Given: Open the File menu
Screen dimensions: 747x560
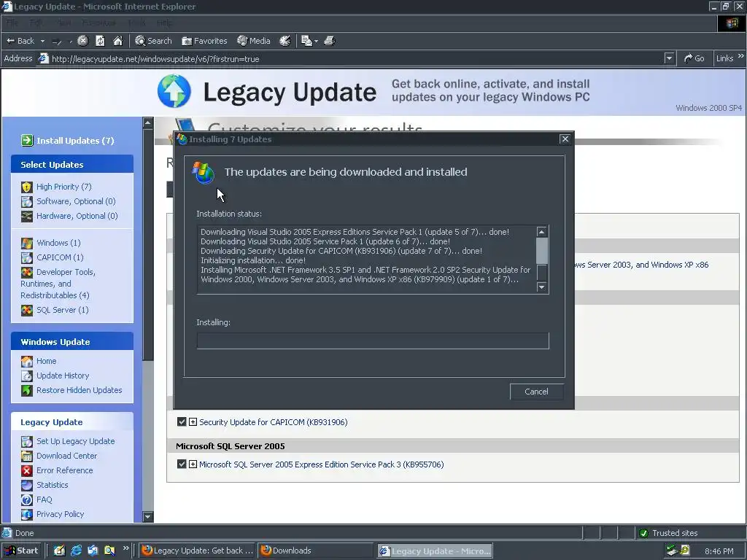Looking at the screenshot, I should point(12,23).
